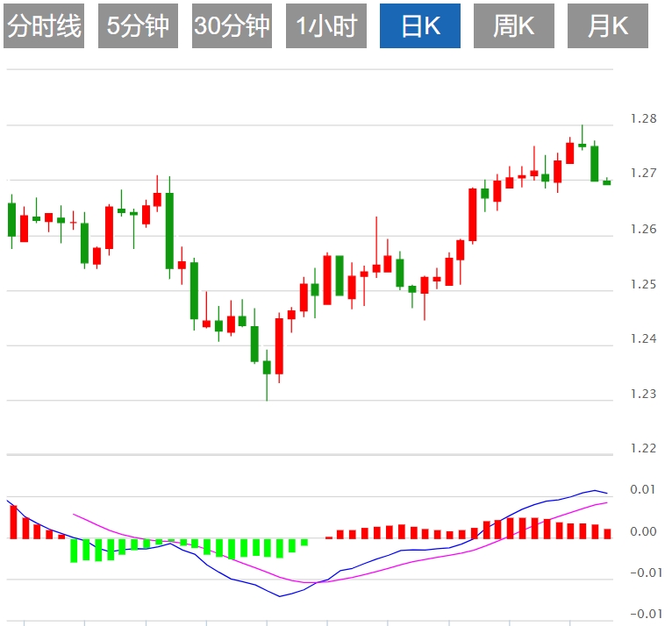Screen dimensions: 672x626
Task: Click the 1.27 price axis label
Action: click(x=643, y=173)
